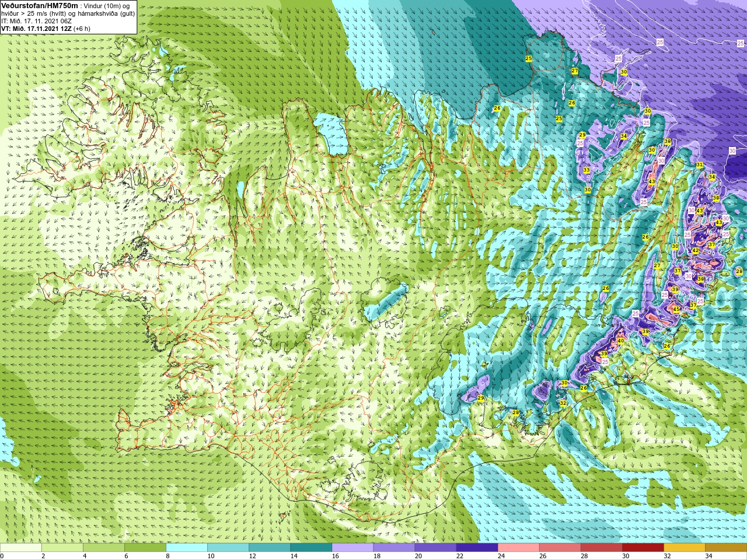Click the 6–8 m/s olive green legend swatch
Viewport: 747px width, 560px height.
(x=145, y=548)
